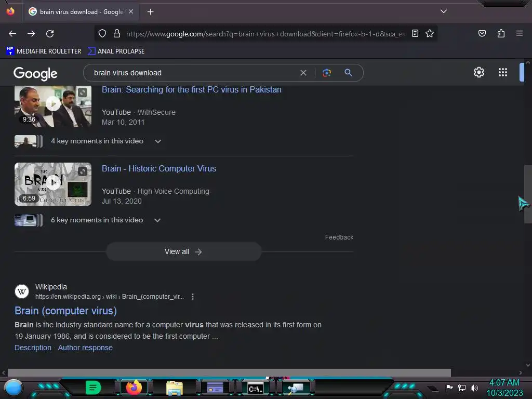Open Brain - Historic Computer Virus link

pyautogui.click(x=159, y=169)
